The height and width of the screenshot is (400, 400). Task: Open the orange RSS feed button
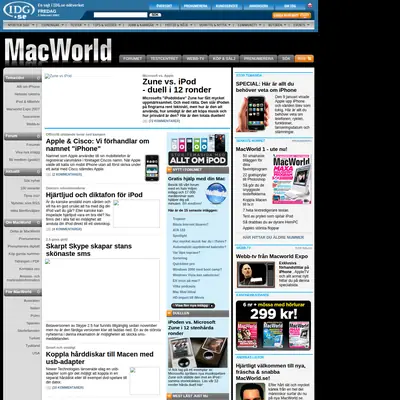click(x=304, y=58)
